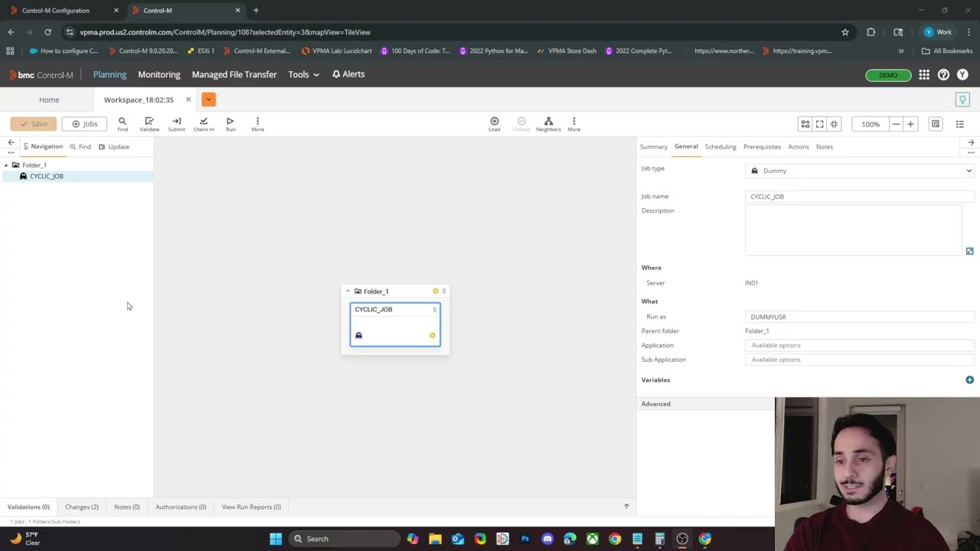Screen dimensions: 980x551
Task: Open the Folder_1 tile handle menu
Action: pyautogui.click(x=444, y=292)
